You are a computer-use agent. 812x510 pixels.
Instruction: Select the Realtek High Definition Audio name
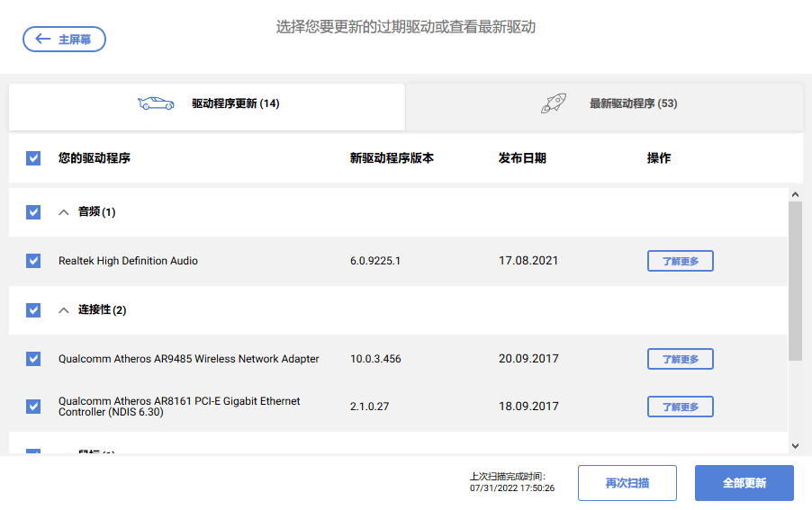(128, 261)
